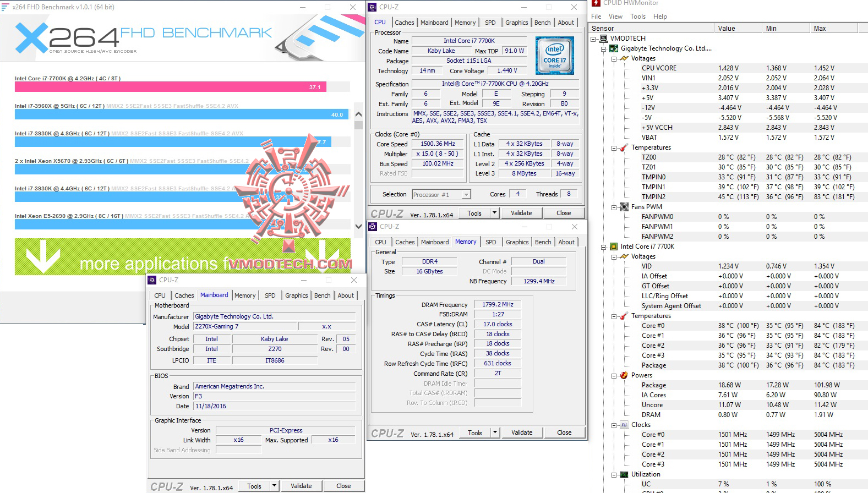Open the File menu in HWMonitor

tap(596, 17)
